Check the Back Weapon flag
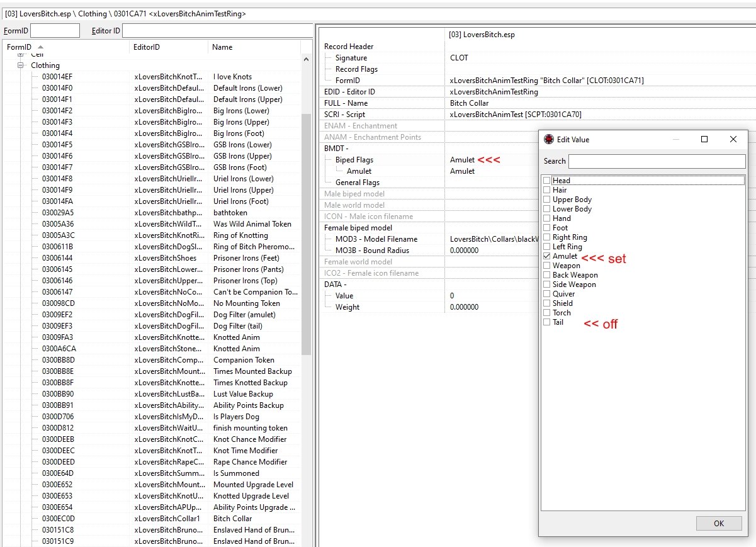This screenshot has width=756, height=547. tap(547, 275)
